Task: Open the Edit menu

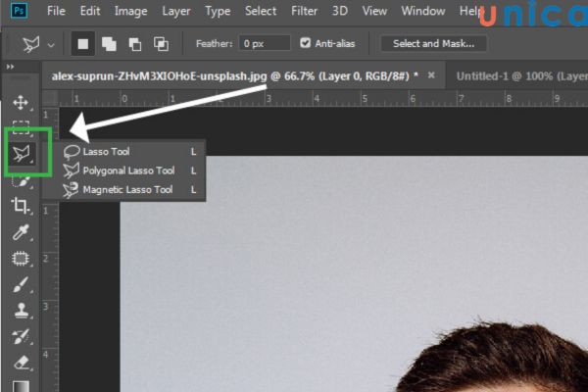Action: click(x=90, y=11)
